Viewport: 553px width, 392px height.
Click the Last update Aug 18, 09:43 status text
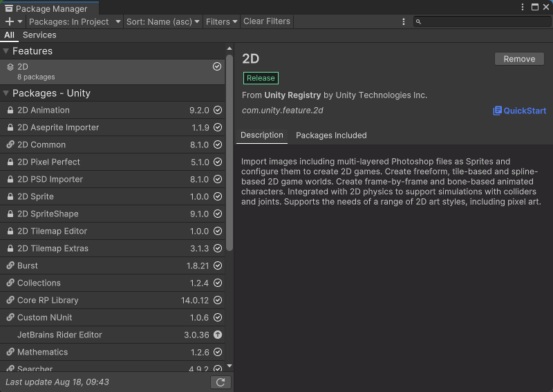[x=57, y=382]
